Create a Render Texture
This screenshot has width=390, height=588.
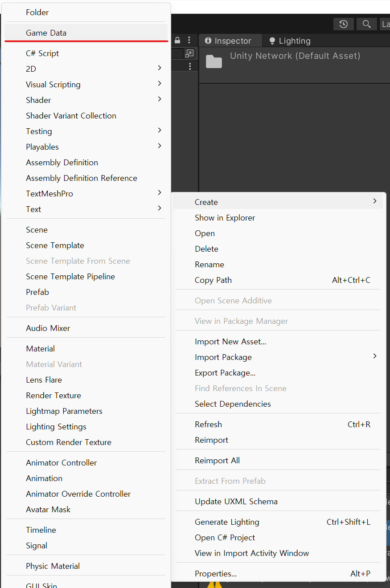(86, 396)
